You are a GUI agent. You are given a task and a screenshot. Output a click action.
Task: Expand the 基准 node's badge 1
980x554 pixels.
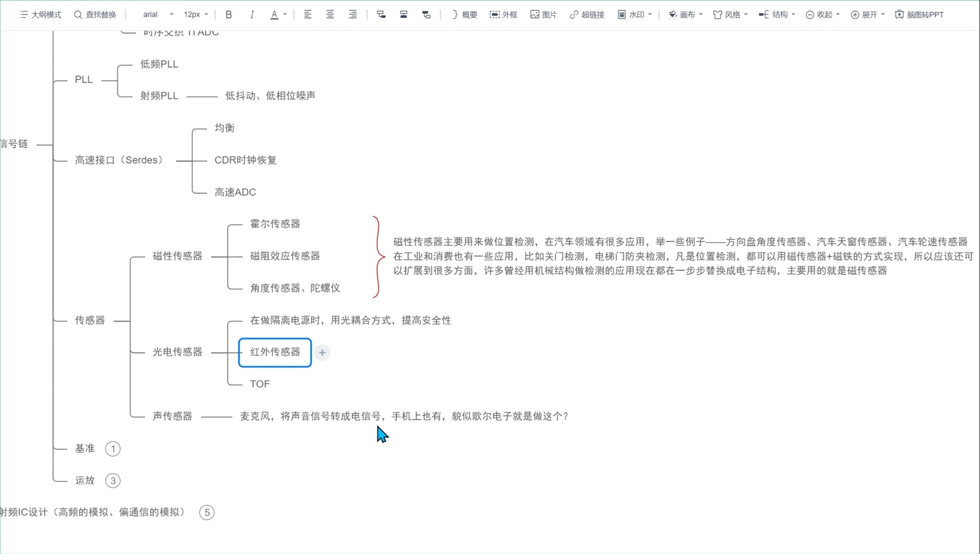coord(113,449)
